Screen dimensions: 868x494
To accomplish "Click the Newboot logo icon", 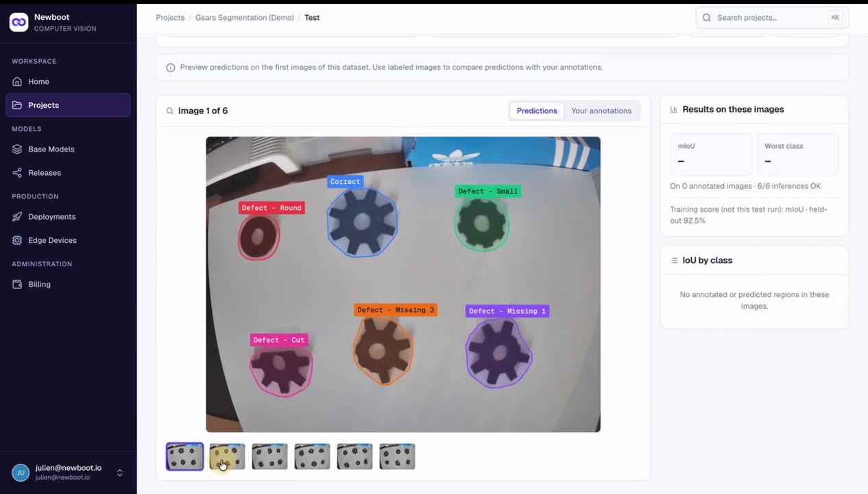I will click(19, 22).
